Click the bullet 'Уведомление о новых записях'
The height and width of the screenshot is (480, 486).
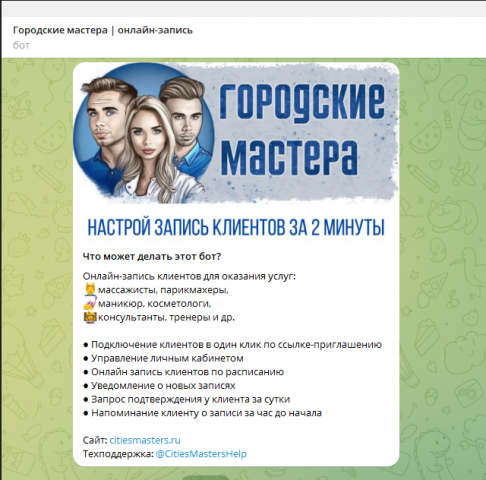pos(159,385)
